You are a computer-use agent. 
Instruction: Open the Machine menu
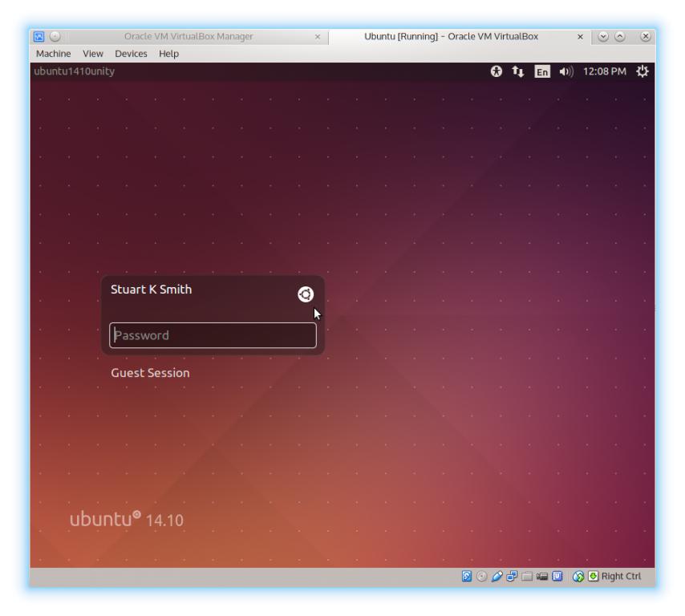pyautogui.click(x=54, y=54)
